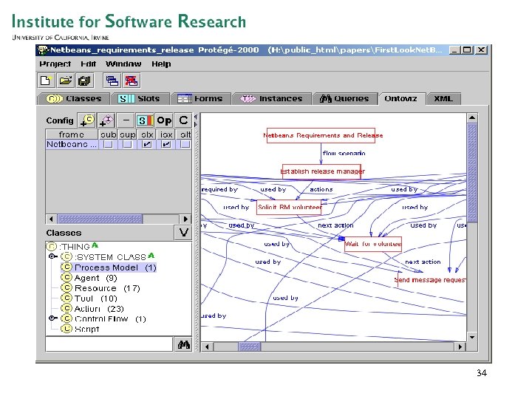The height and width of the screenshot is (399, 532).
Task: Click the Protégé application icon in title bar
Action: point(43,50)
